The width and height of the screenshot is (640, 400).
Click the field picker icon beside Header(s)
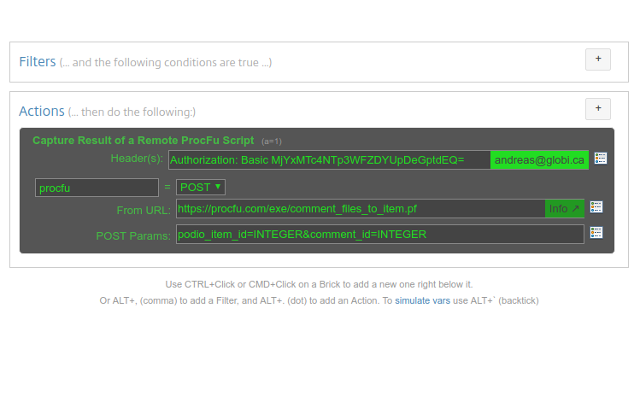[601, 159]
